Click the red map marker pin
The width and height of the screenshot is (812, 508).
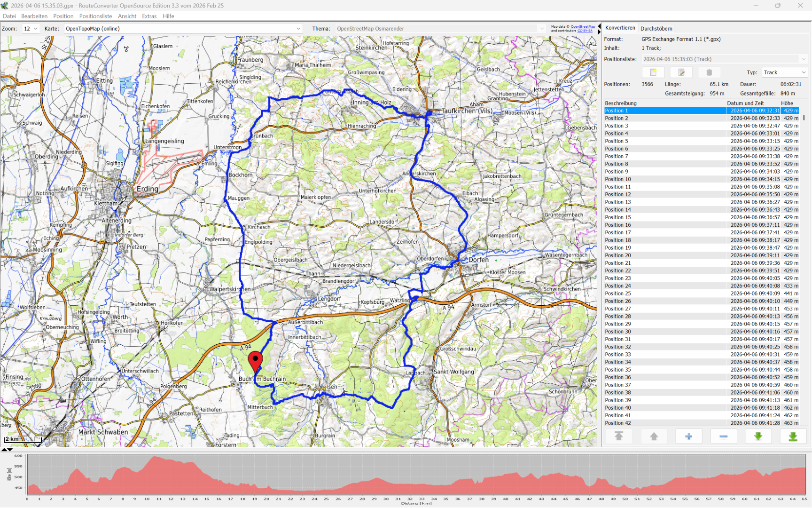click(255, 361)
